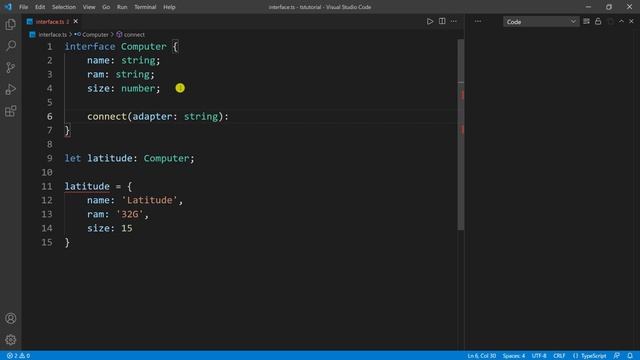Open the Extensions view
Screen dimensions: 640x360
click(11, 111)
